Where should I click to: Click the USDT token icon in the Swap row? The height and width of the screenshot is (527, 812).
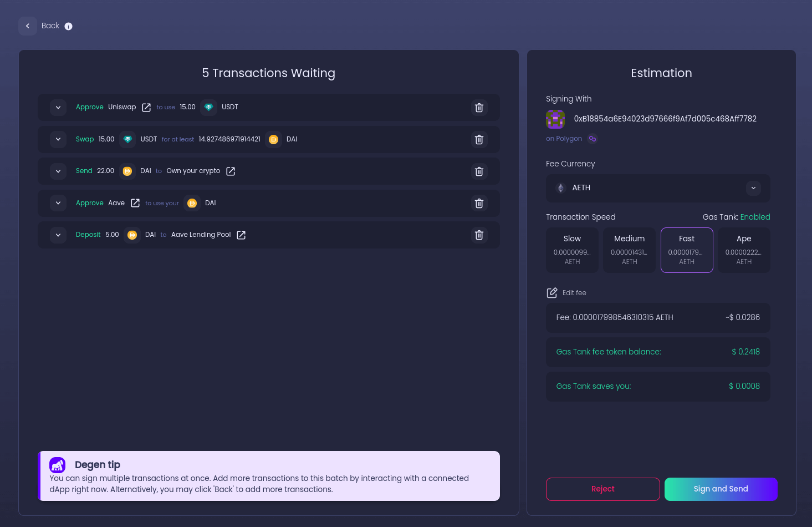pyautogui.click(x=127, y=139)
